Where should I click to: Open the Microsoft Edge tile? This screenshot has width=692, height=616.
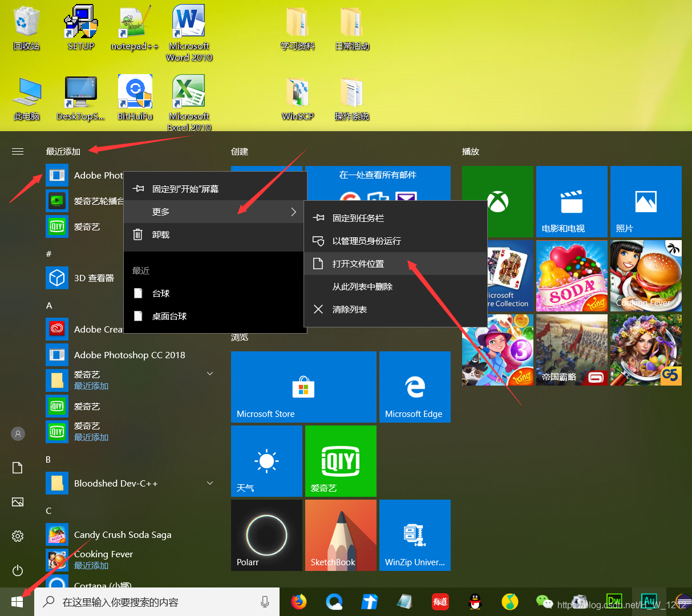coord(415,387)
